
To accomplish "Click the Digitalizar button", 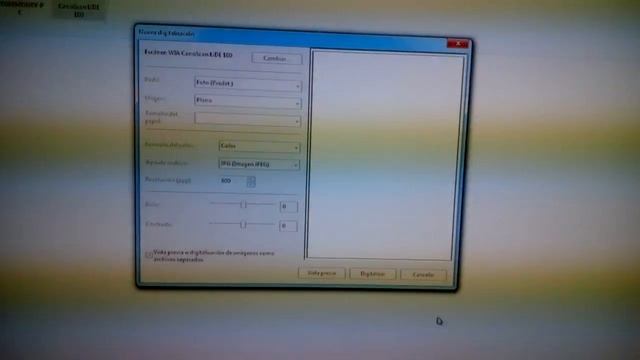I will click(373, 274).
